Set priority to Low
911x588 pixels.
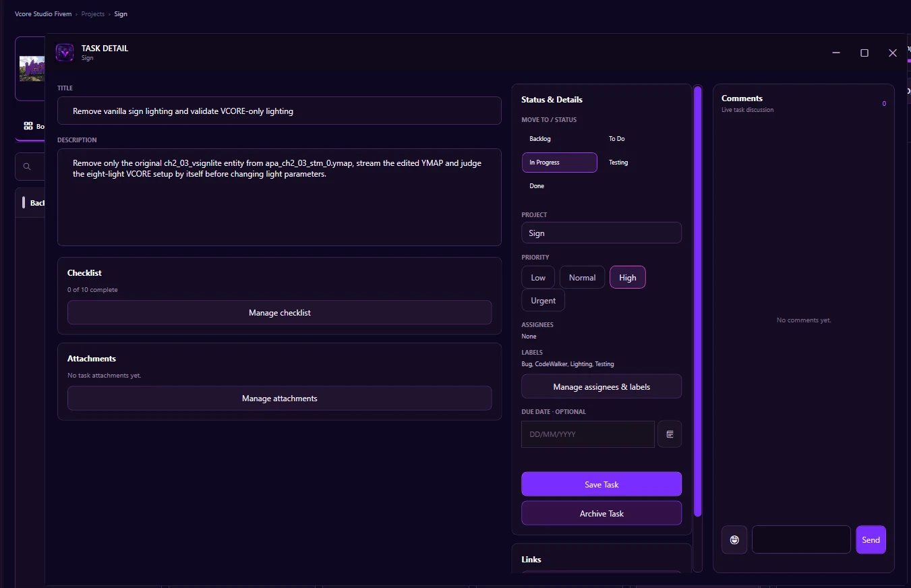coord(538,277)
